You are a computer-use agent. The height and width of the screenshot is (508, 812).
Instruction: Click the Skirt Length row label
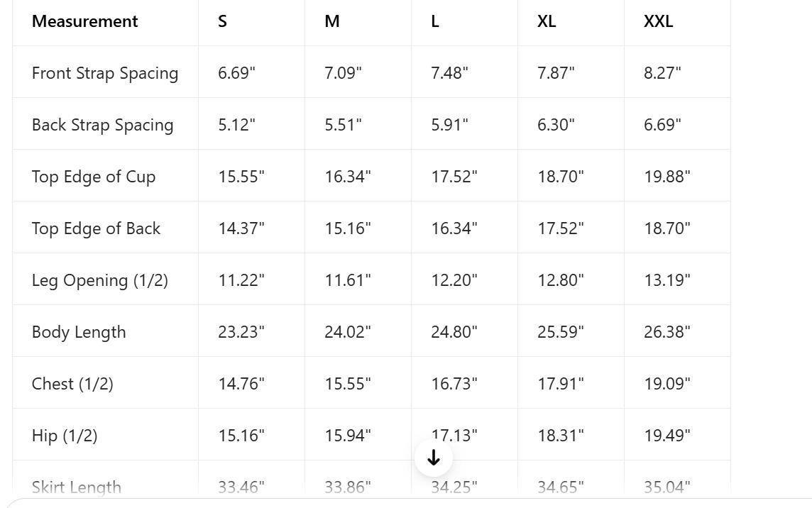point(77,487)
